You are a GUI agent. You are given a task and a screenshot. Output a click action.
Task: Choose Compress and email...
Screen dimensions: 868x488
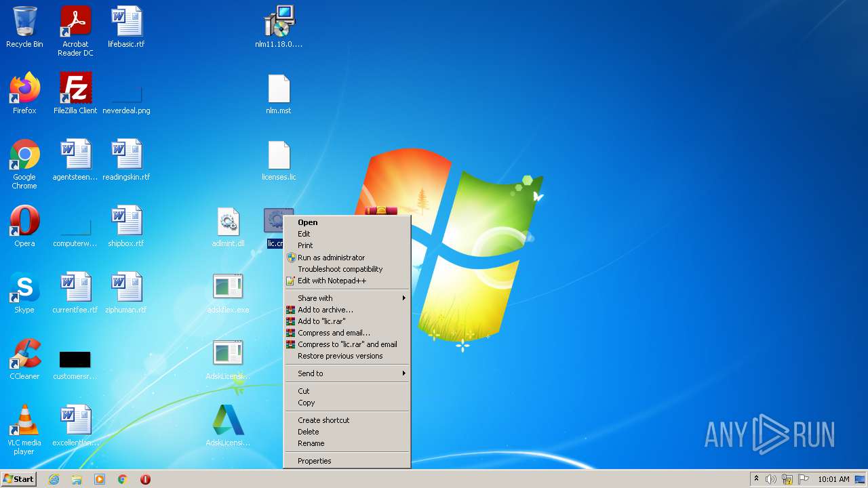(x=347, y=333)
